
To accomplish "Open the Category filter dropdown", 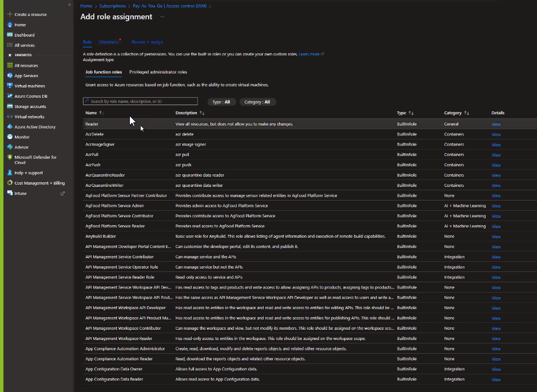I will click(x=257, y=102).
